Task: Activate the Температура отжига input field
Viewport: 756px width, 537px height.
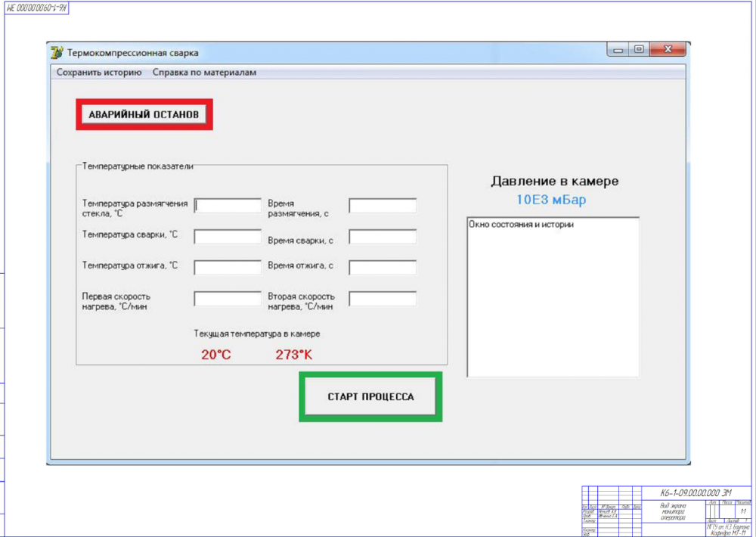Action: pos(228,267)
